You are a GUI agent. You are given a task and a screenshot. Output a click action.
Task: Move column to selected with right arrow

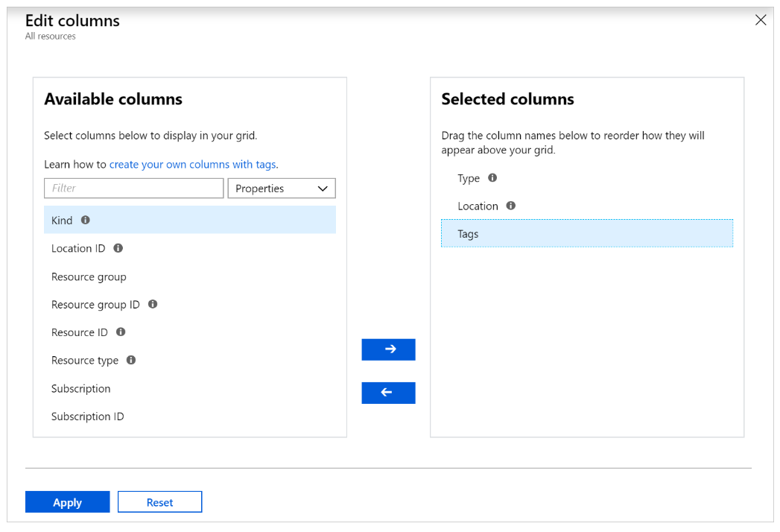pyautogui.click(x=388, y=349)
